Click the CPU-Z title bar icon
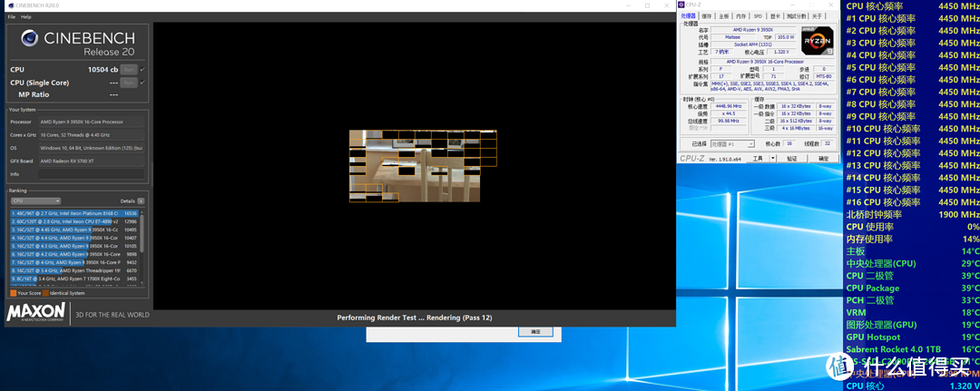Screen dimensions: 980x391 (681, 5)
